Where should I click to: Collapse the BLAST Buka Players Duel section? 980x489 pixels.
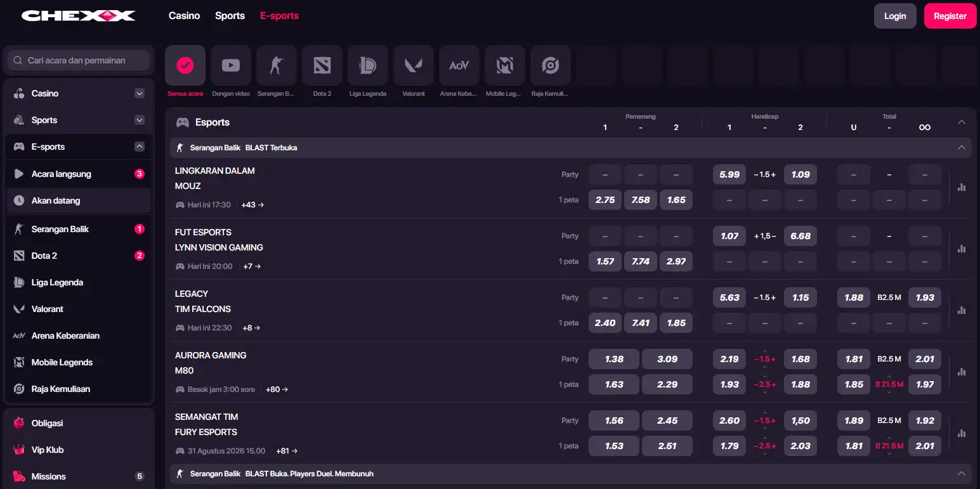962,473
